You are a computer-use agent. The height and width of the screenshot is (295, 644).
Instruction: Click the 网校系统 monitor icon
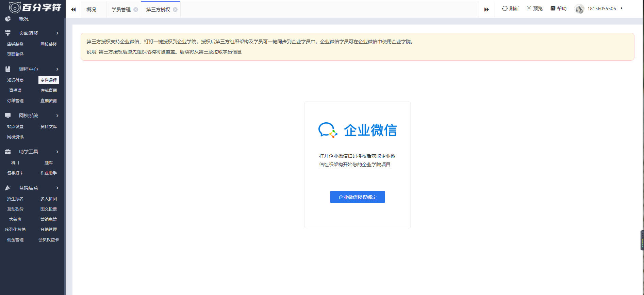click(x=8, y=115)
